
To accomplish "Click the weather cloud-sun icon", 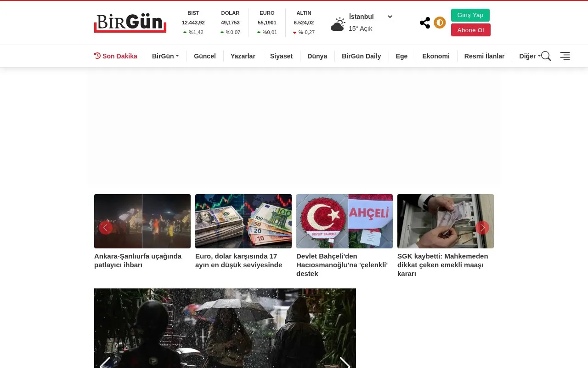I will (x=338, y=24).
